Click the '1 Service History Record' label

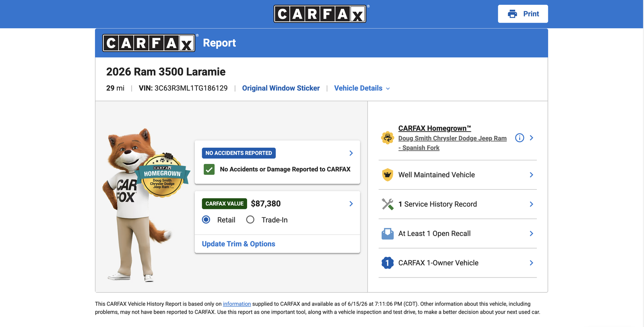438,204
